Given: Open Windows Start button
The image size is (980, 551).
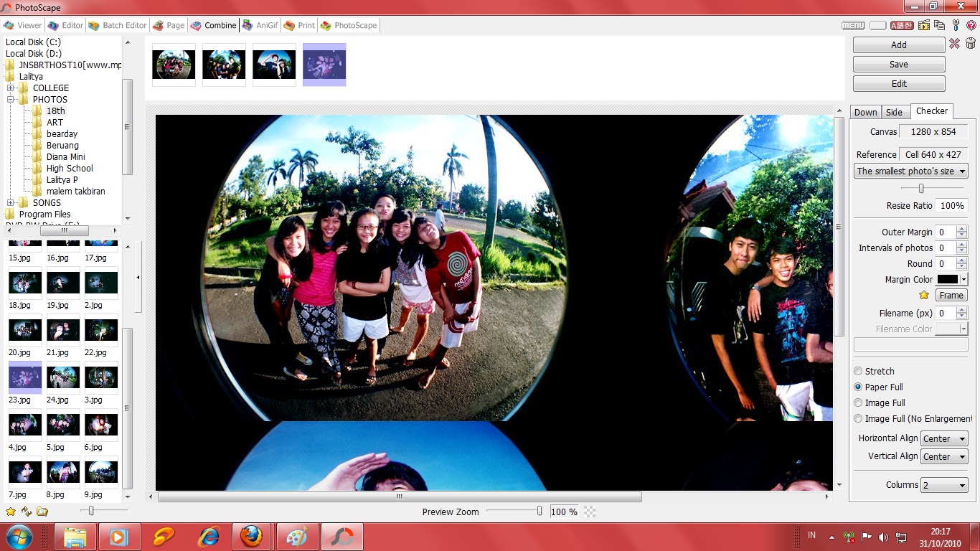Looking at the screenshot, I should 18,537.
